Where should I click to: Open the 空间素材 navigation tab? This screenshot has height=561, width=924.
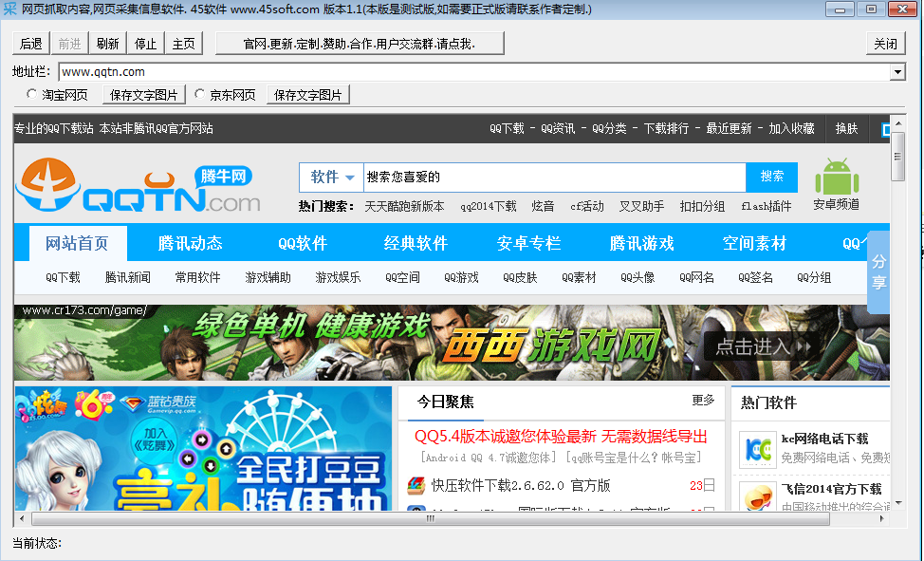coord(754,243)
